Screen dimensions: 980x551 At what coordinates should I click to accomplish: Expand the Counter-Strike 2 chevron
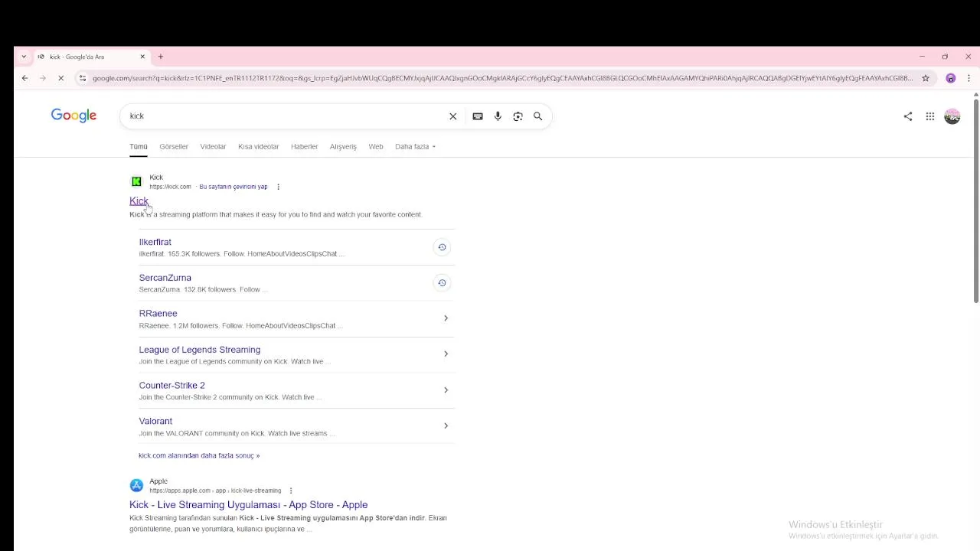tap(446, 390)
